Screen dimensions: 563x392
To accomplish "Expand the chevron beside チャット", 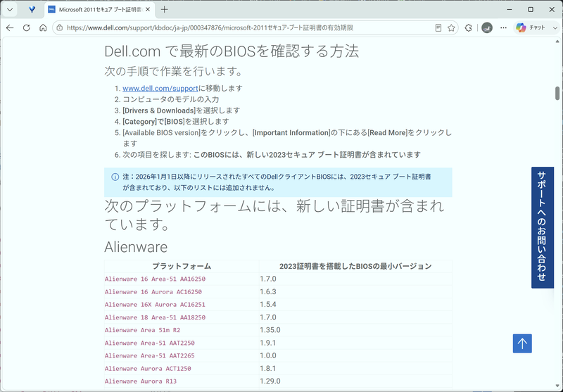I will click(x=555, y=27).
